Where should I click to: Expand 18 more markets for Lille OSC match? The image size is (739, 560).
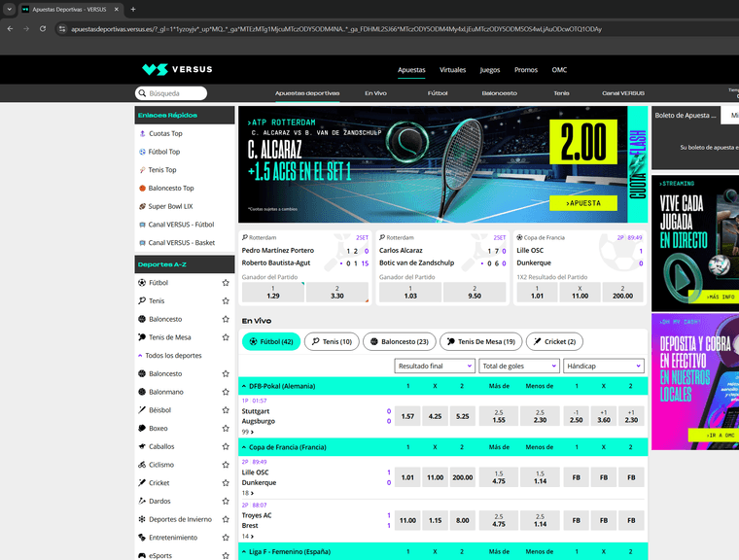click(x=248, y=493)
